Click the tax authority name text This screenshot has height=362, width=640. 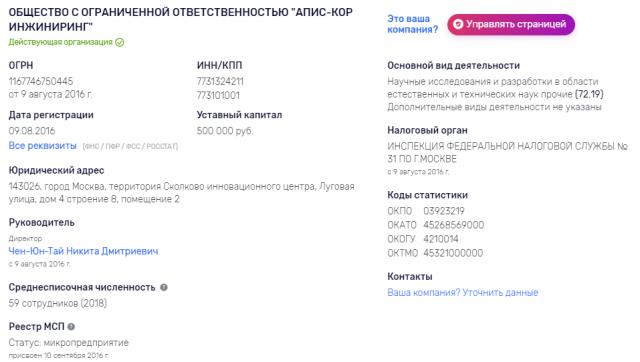(507, 152)
